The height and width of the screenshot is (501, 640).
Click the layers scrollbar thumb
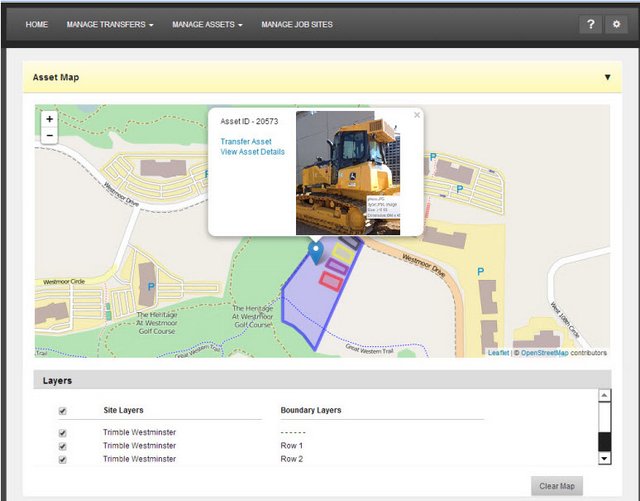click(604, 442)
